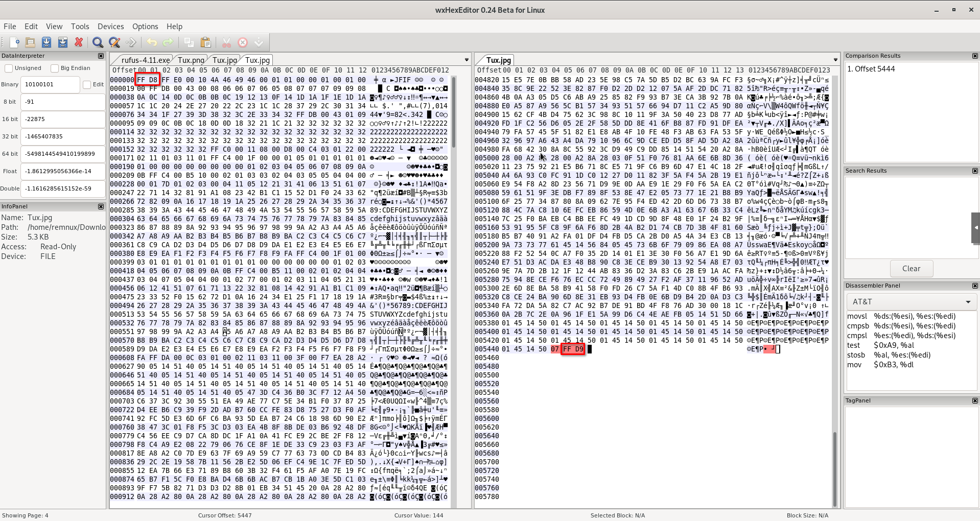Click offset label 005440 in right pane
This screenshot has height=521, width=980.
click(487, 349)
